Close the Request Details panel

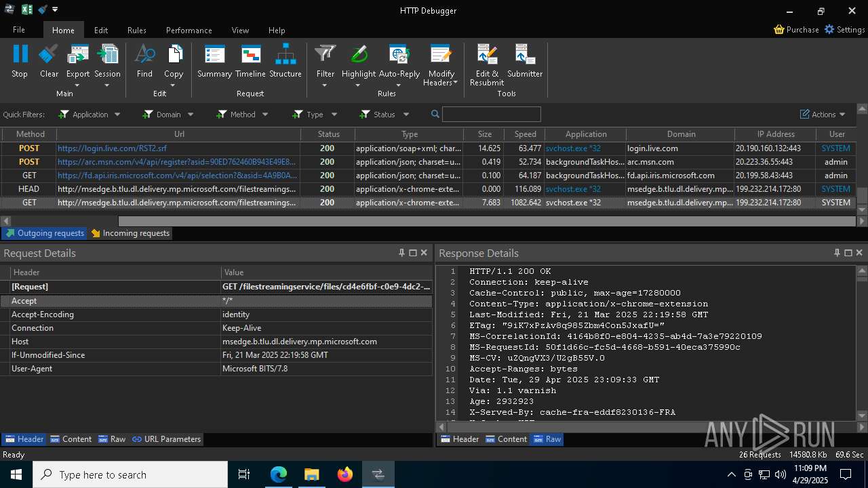tap(424, 253)
